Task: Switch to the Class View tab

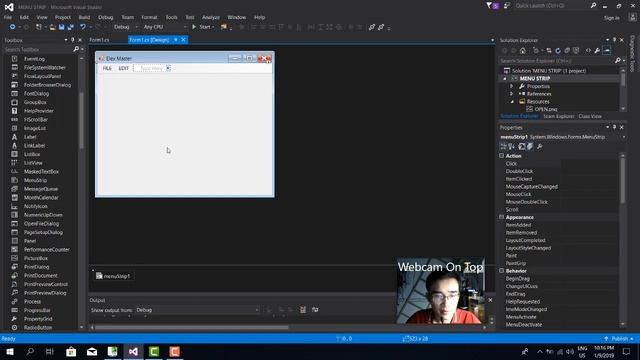Action: tap(590, 116)
